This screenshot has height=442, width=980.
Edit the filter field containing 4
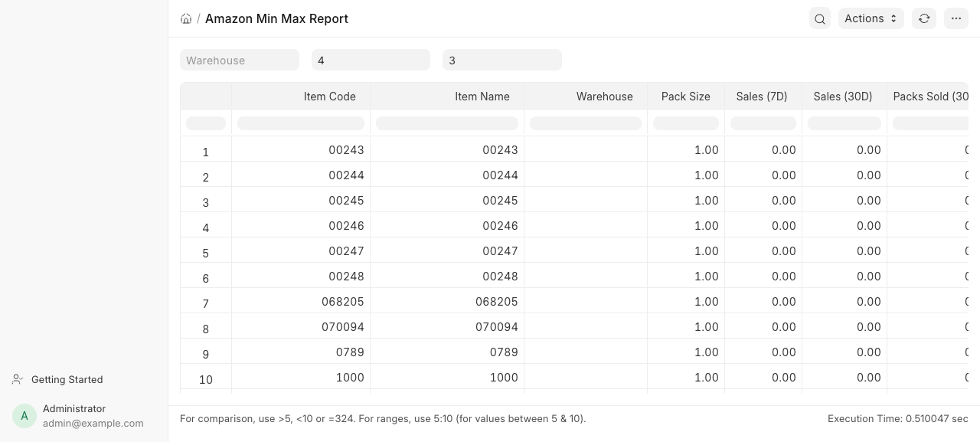point(371,60)
